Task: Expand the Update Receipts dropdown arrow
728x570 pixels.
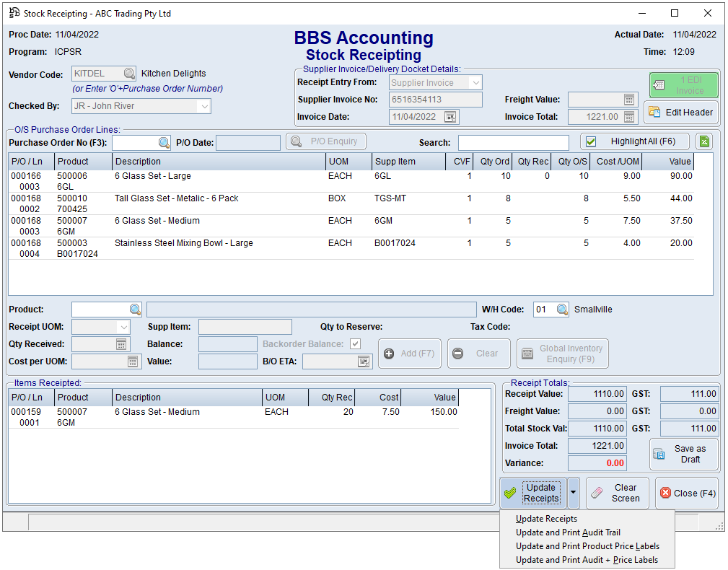Action: [574, 493]
